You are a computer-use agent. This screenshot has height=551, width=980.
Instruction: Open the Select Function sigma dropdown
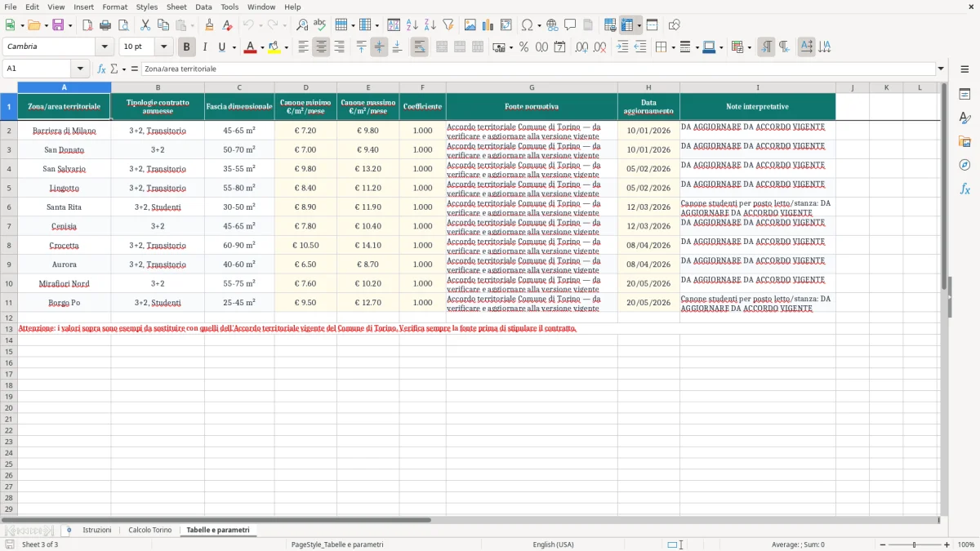pyautogui.click(x=122, y=69)
